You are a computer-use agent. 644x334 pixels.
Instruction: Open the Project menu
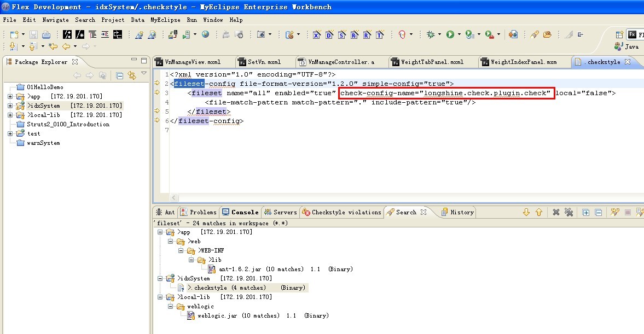coord(113,20)
